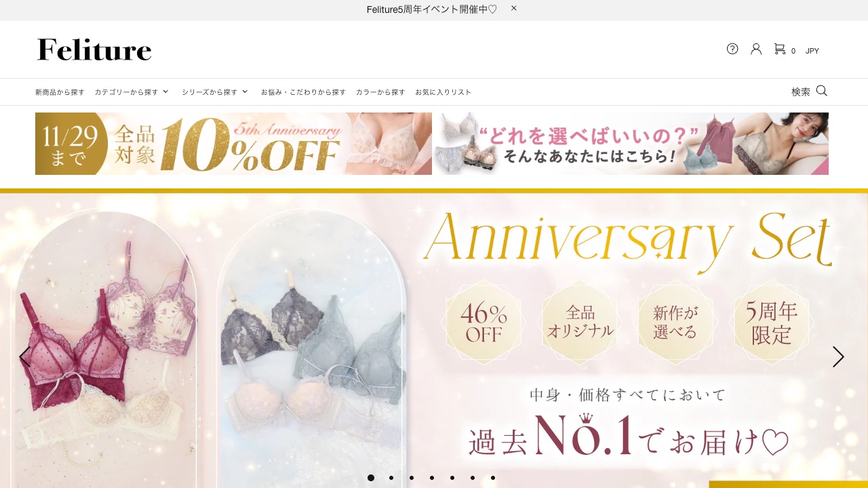Select the first carousel dot indicator
868x488 pixels.
[371, 478]
